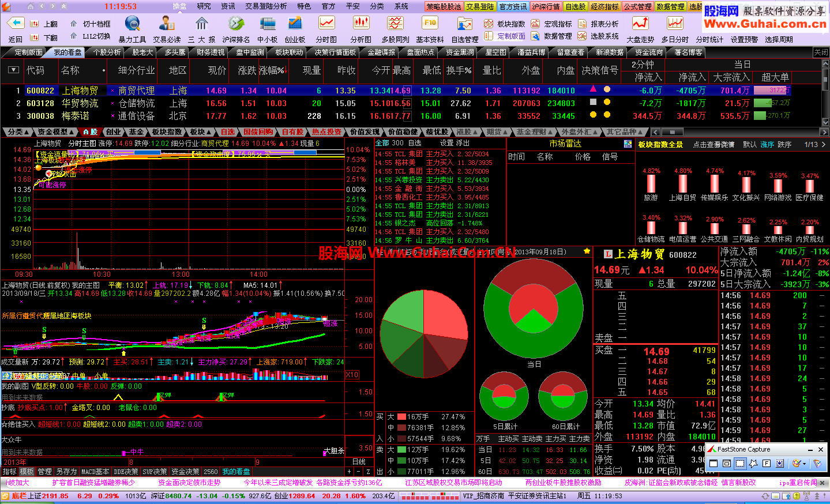The width and height of the screenshot is (830, 504).
Task: Open the 三大报 building icon
Action: coord(201,24)
